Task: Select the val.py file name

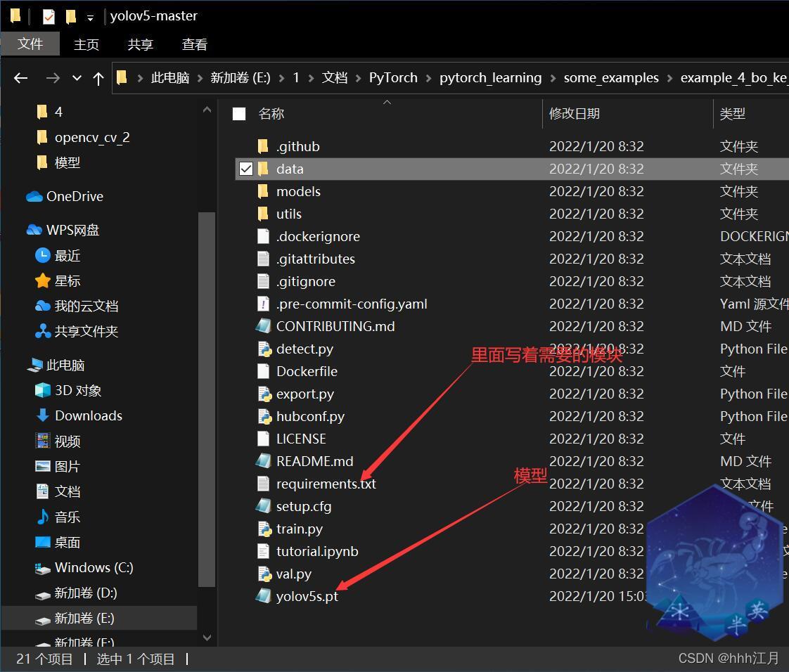Action: [x=294, y=574]
